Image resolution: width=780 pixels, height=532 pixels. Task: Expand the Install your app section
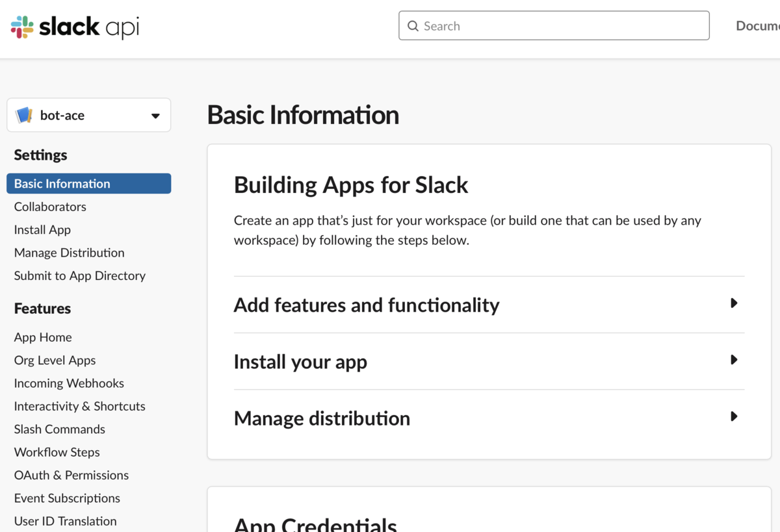(x=489, y=361)
